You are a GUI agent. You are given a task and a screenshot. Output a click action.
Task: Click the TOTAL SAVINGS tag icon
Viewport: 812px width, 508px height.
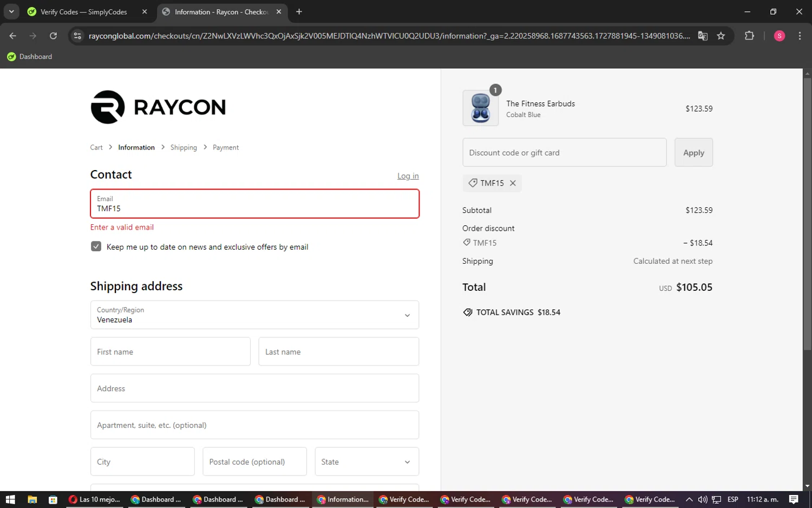468,312
